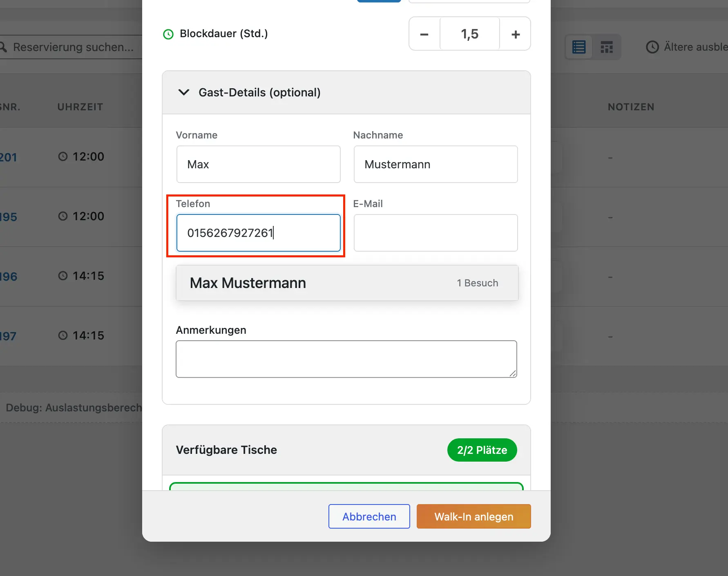Click the Anmerkungen text area
Image resolution: width=728 pixels, height=576 pixels.
(x=346, y=359)
